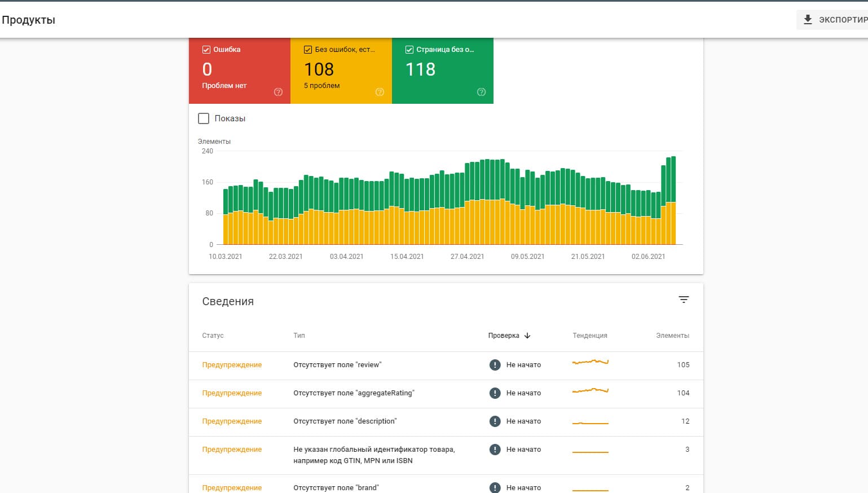Sort table by Тип column header
Image resolution: width=868 pixels, height=493 pixels.
[x=299, y=336]
